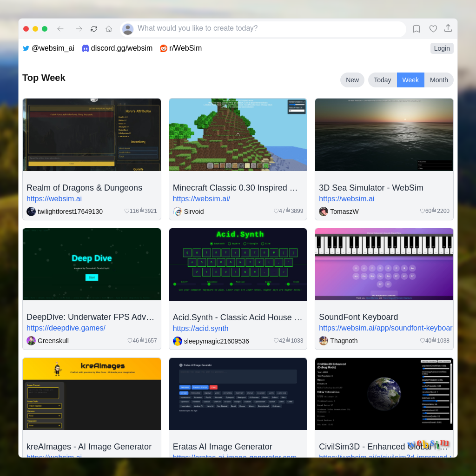Open bookmarks with the bookmark icon

pyautogui.click(x=416, y=28)
